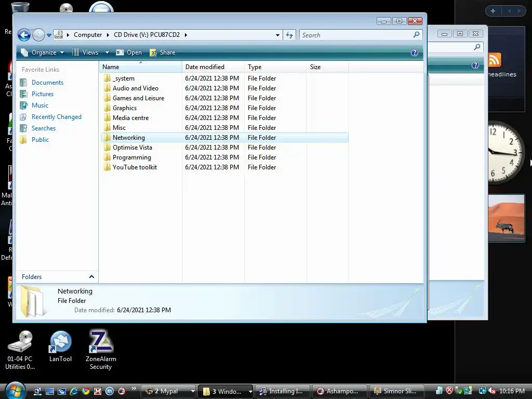Select the Optimise Vista folder
This screenshot has height=399, width=532.
(x=132, y=148)
